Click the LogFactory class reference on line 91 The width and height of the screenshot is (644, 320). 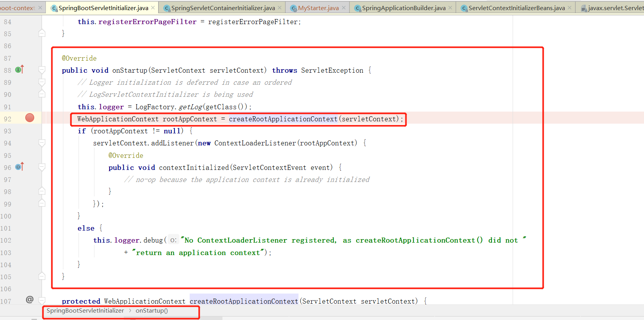tap(155, 107)
